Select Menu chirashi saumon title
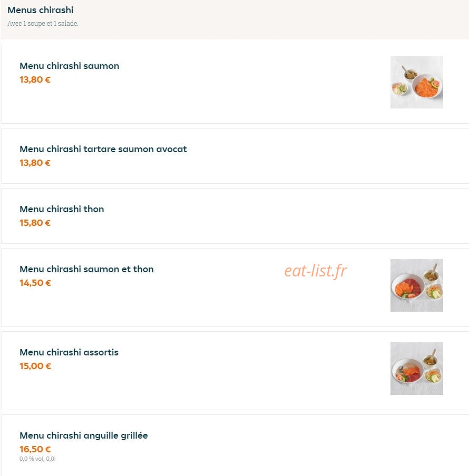 point(69,66)
